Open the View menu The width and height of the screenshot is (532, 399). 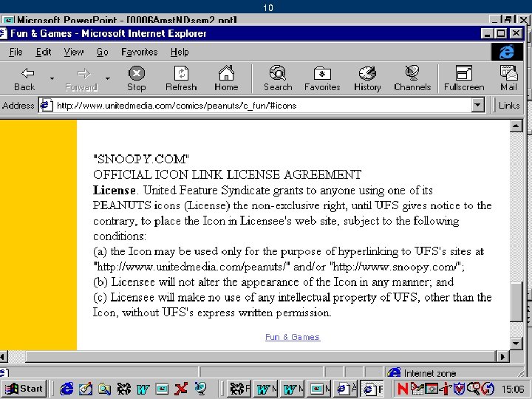[x=74, y=52]
